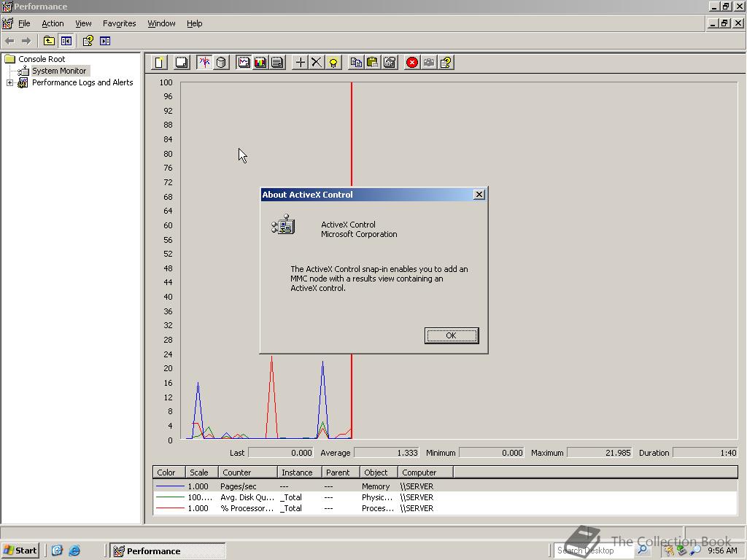747x560 pixels.
Task: Click the Add counter plus icon
Action: (x=300, y=63)
